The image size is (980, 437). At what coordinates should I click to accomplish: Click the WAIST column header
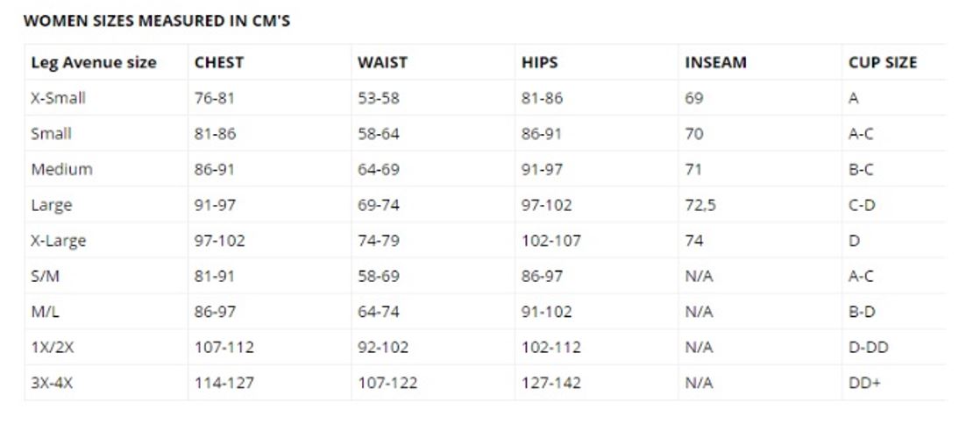pyautogui.click(x=382, y=63)
